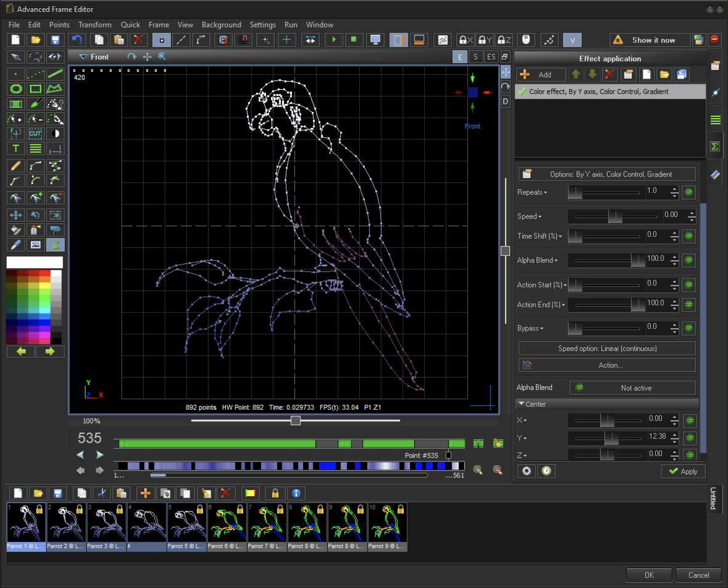Open the Transform menu
The height and width of the screenshot is (588, 728).
click(x=95, y=25)
